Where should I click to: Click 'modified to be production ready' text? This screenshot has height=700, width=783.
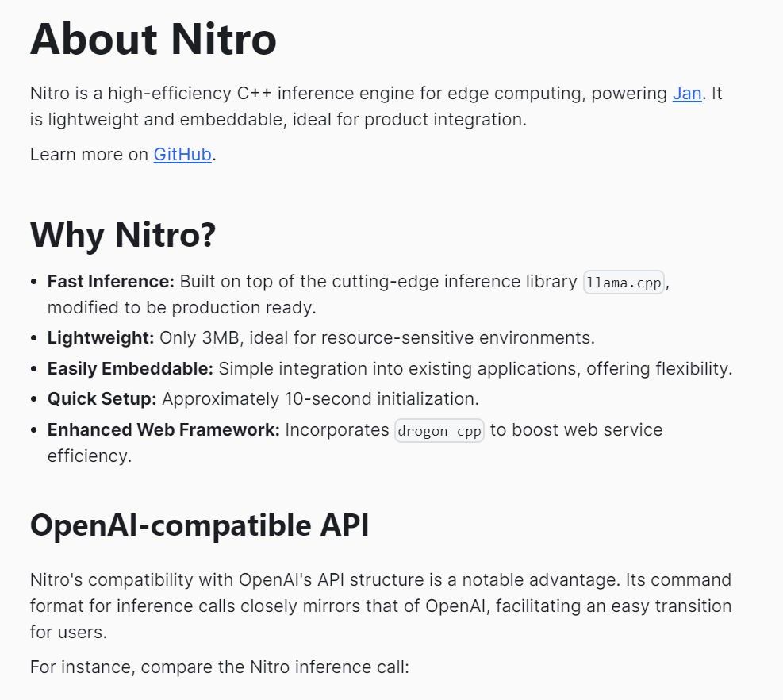[182, 307]
